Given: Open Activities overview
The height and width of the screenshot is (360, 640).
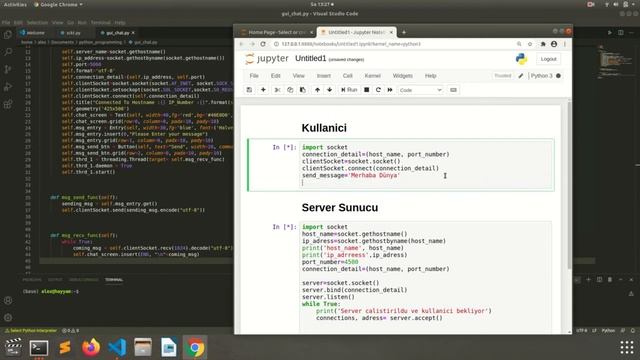Looking at the screenshot, I should point(15,4).
